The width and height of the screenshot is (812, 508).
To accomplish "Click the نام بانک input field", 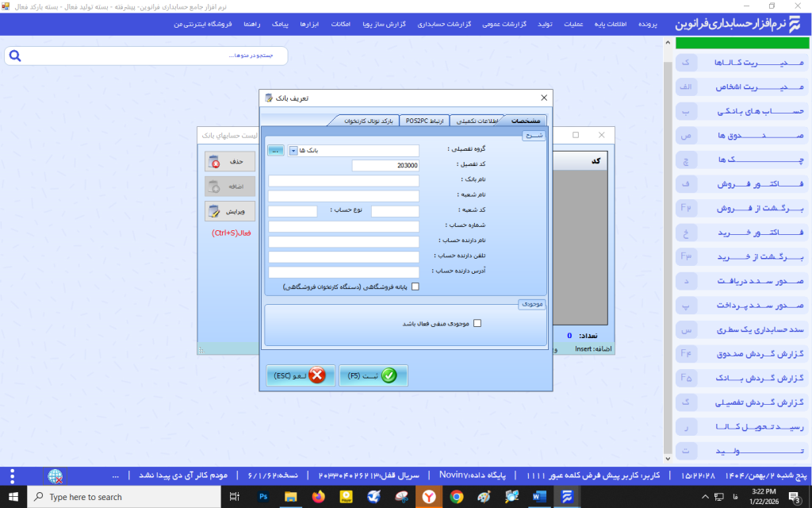I will point(343,180).
